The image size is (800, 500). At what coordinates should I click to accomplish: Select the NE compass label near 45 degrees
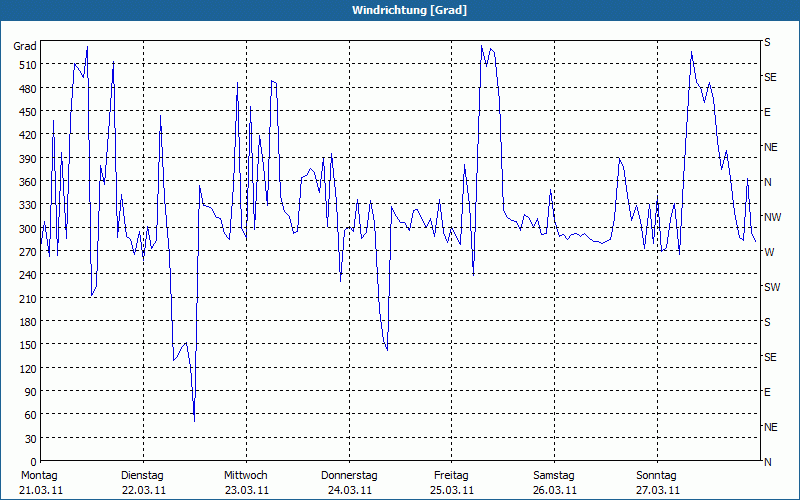(x=770, y=427)
